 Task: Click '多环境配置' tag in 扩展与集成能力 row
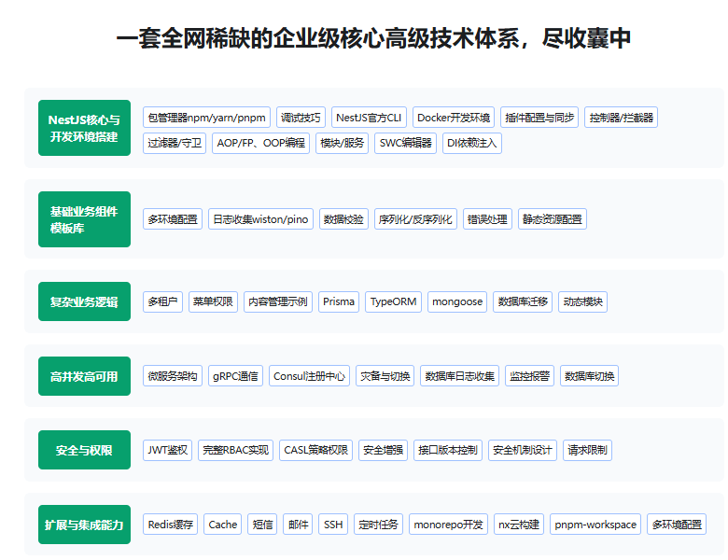tap(677, 525)
